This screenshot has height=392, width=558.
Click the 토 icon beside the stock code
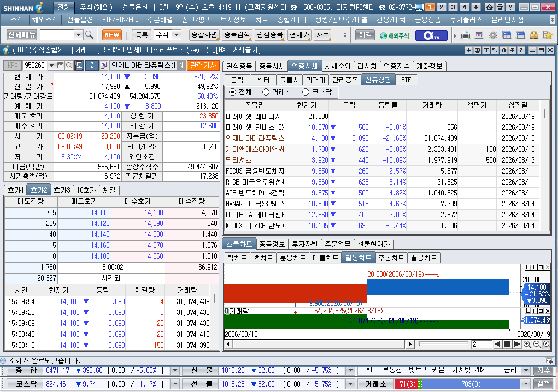[79, 65]
